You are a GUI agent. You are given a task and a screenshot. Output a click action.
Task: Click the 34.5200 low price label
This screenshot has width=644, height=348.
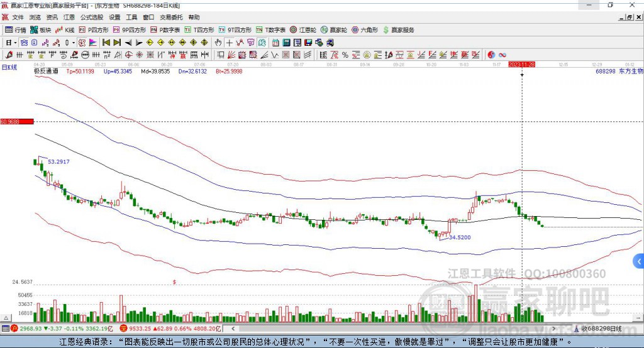(460, 237)
